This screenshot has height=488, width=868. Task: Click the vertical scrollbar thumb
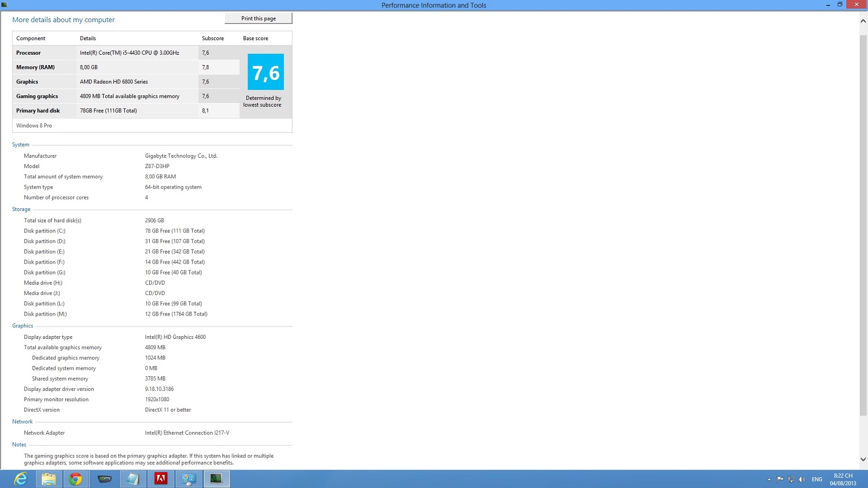coord(863,225)
